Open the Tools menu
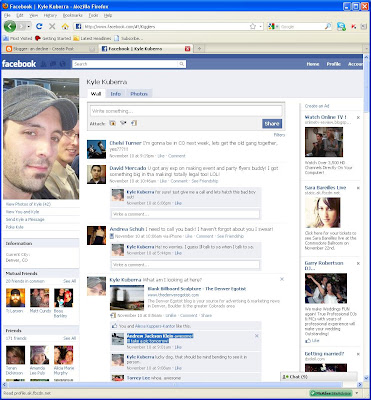 [x=94, y=15]
